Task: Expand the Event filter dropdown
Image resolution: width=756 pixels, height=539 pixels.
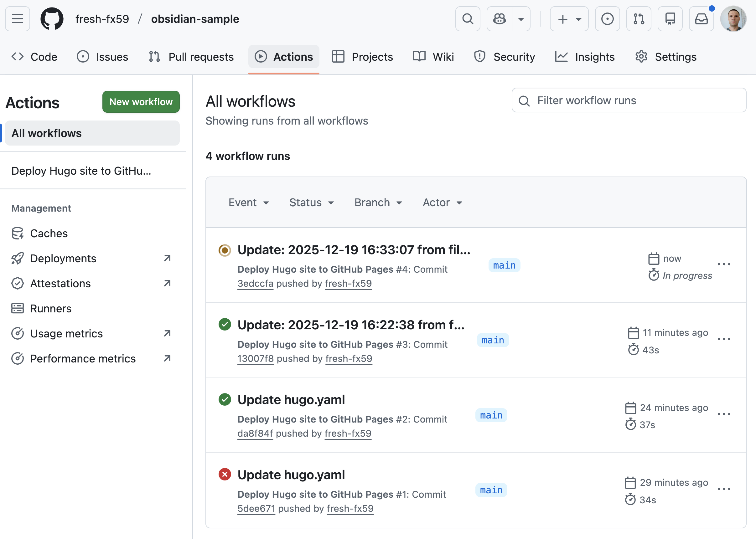Action: click(x=248, y=203)
